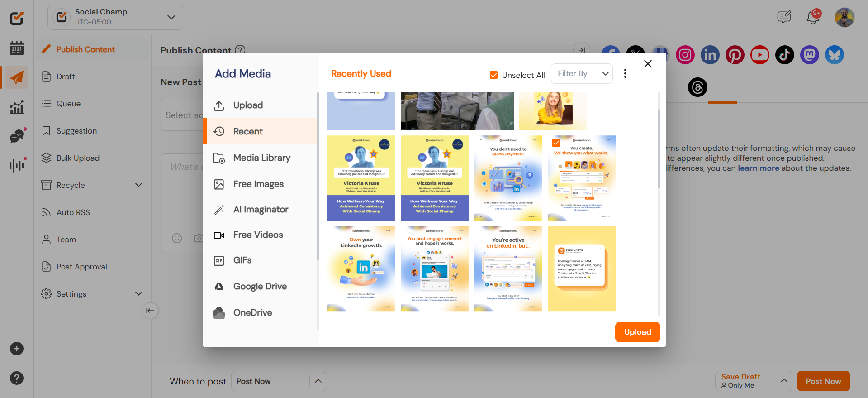The image size is (868, 398).
Task: Click the round plus add icon
Action: pyautogui.click(x=17, y=349)
